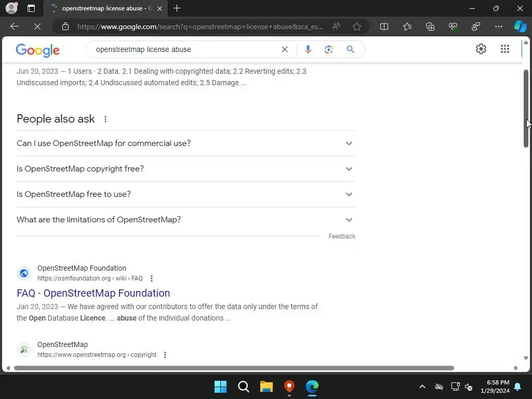Click the vertical scrollbar thumb
532x399 pixels.
(x=526, y=109)
